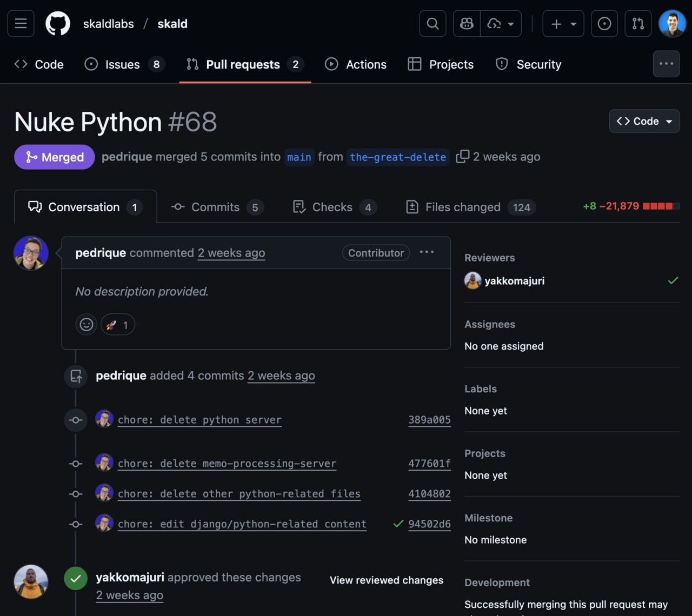Viewport: 692px width, 616px height.
Task: Open the issues inbox icon in header
Action: pyautogui.click(x=604, y=24)
